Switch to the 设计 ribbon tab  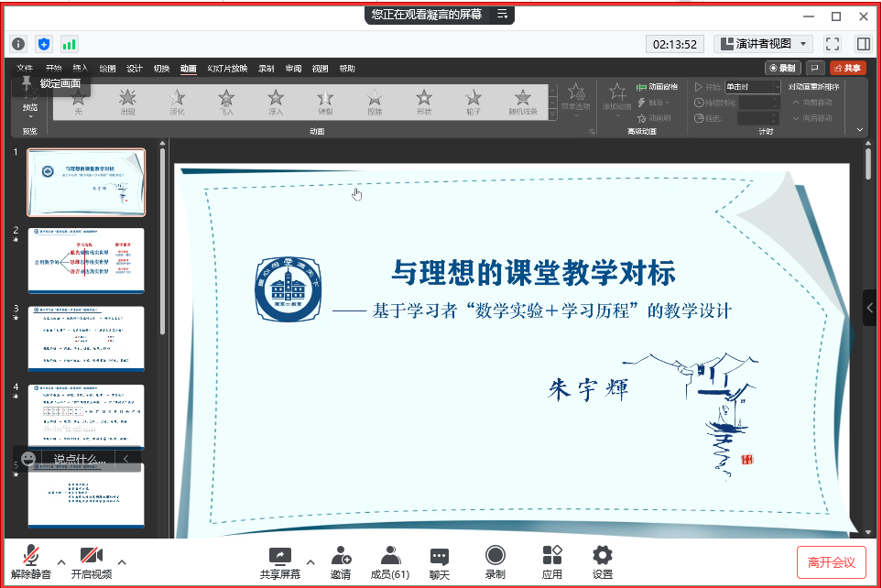pyautogui.click(x=135, y=68)
